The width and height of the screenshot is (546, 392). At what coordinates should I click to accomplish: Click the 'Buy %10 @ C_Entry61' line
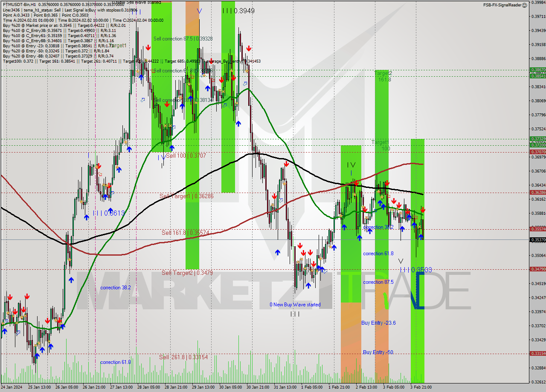click(59, 35)
